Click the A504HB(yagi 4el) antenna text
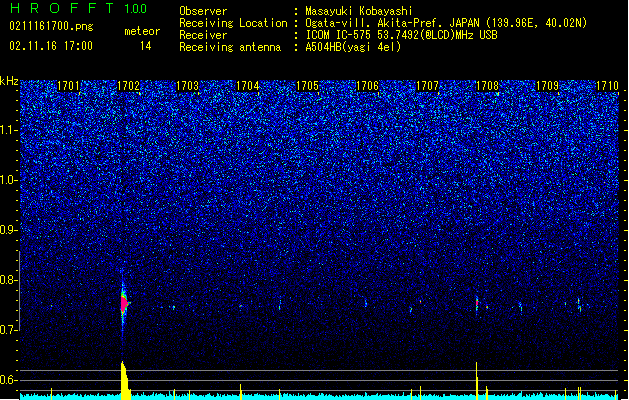The image size is (629, 400). point(353,47)
